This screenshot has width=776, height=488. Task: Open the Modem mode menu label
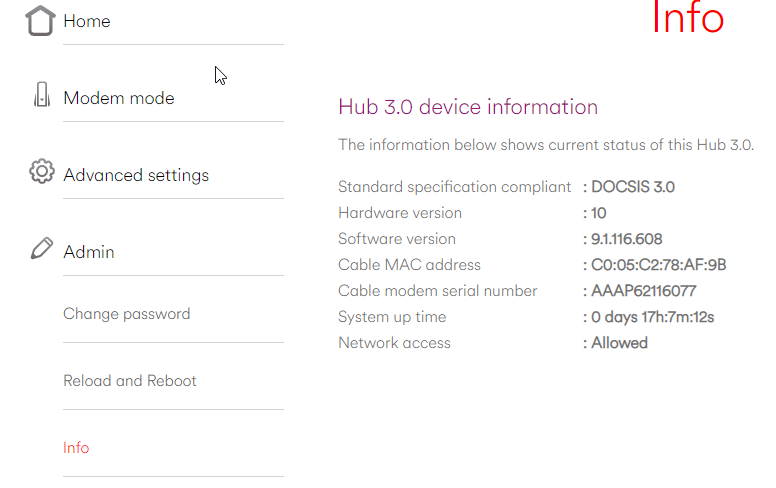coord(118,98)
